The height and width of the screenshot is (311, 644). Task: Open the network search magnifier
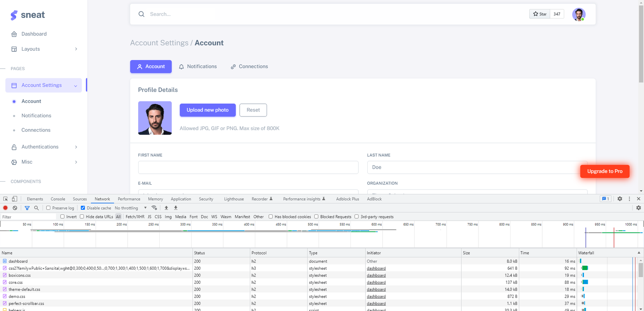click(36, 208)
